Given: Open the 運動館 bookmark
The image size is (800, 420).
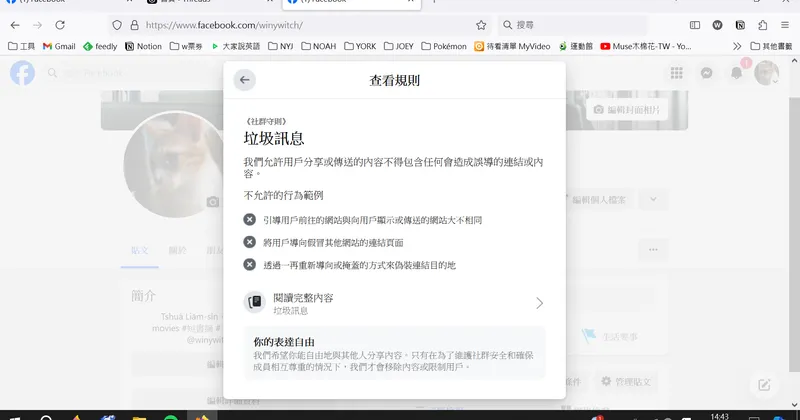Looking at the screenshot, I should tap(576, 46).
